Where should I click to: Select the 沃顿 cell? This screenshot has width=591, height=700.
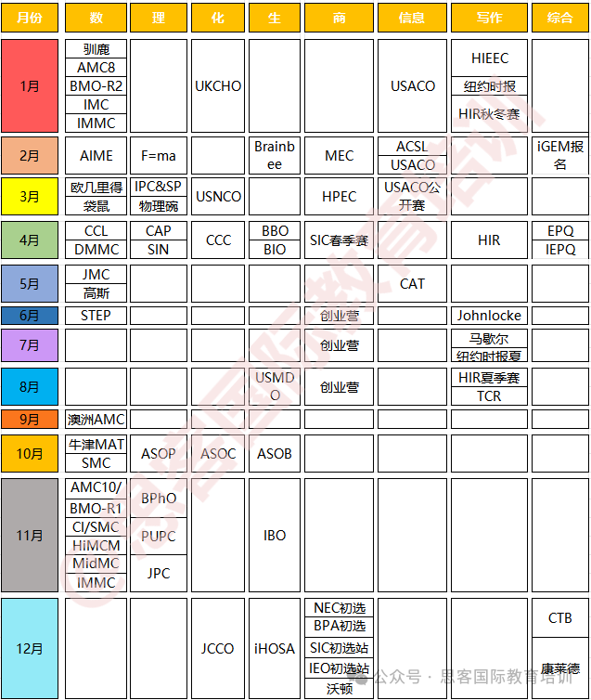tap(339, 689)
